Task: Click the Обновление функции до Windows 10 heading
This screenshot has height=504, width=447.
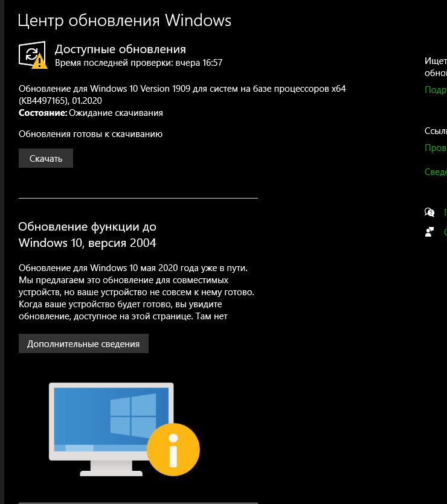Action: (x=88, y=235)
